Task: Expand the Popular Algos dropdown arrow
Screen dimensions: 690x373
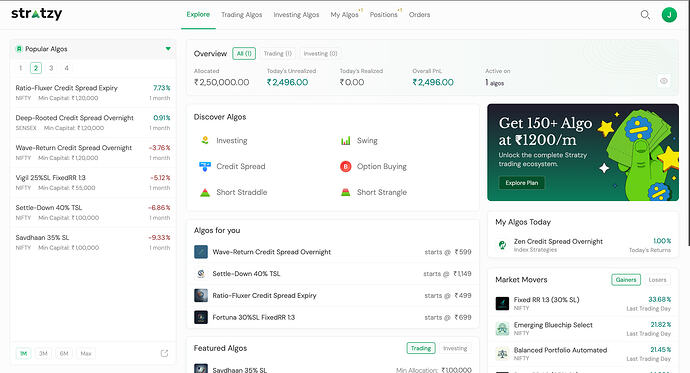Action: (168, 48)
